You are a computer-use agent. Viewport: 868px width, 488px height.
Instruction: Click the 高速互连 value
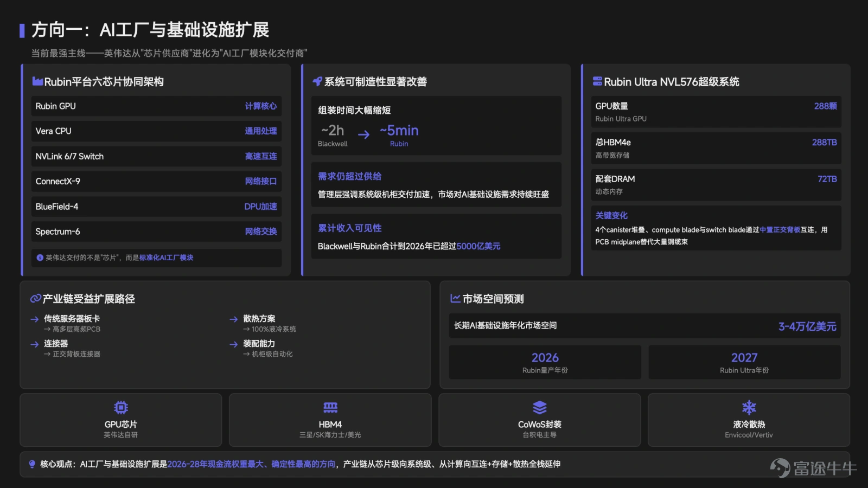(x=261, y=156)
